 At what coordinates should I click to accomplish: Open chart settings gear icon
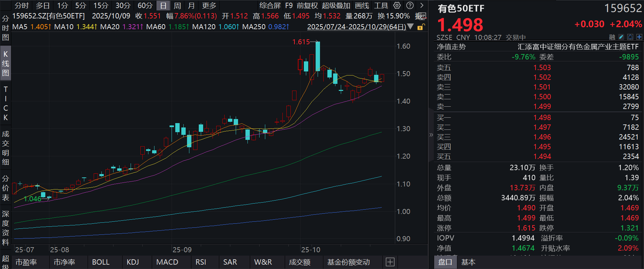coord(397,5)
